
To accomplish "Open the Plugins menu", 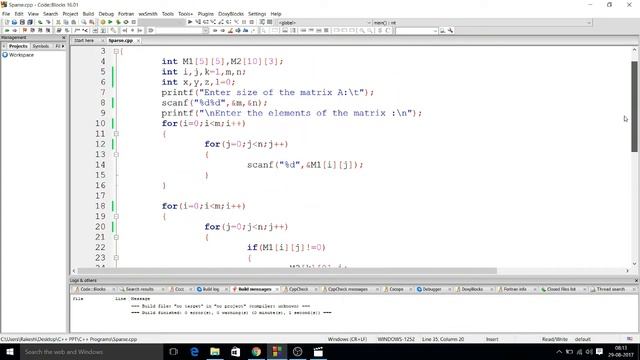I will click(206, 14).
